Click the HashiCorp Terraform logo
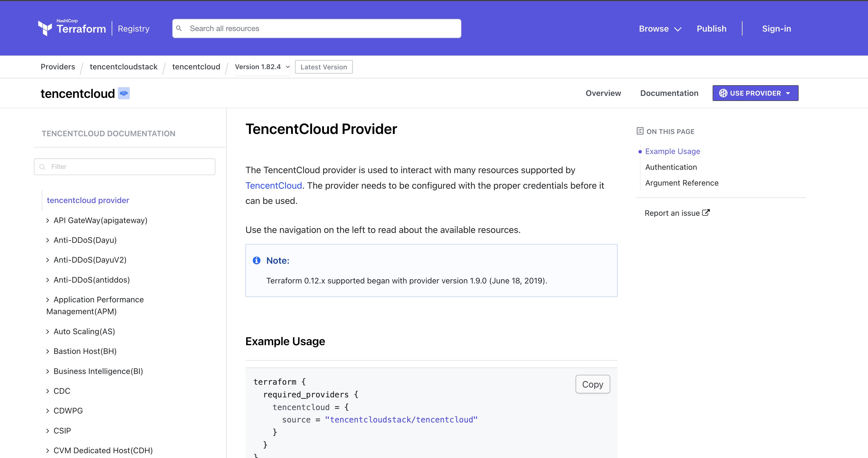 pos(72,27)
